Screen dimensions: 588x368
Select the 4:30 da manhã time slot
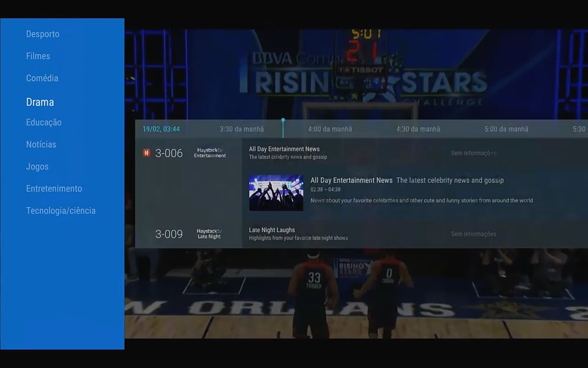click(418, 129)
